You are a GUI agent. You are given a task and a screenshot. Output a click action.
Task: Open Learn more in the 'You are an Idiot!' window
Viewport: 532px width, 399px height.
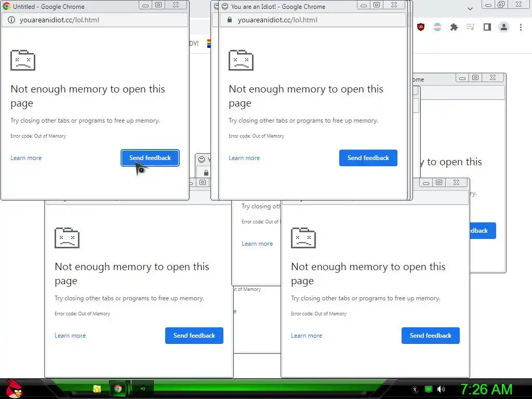[244, 158]
